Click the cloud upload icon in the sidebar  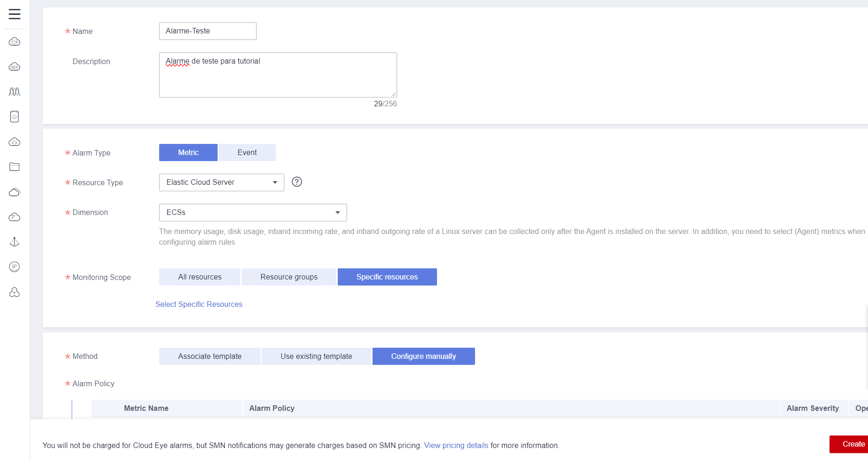coord(14,142)
